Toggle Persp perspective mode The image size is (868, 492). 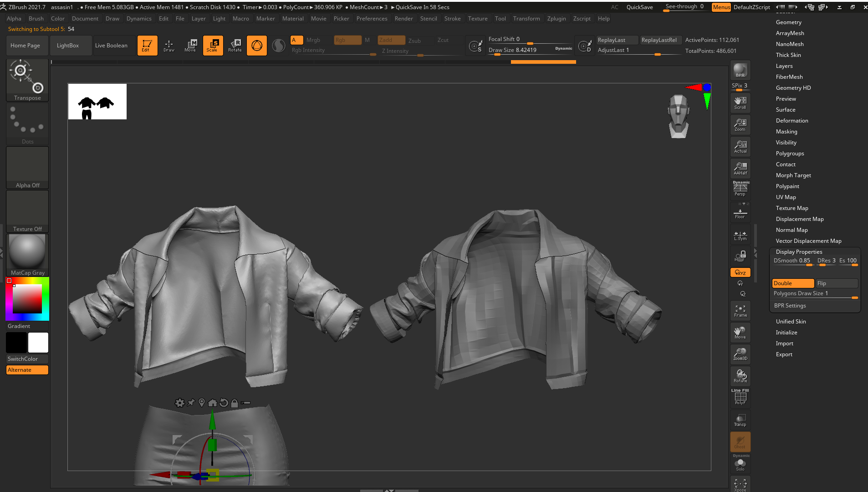(x=740, y=190)
